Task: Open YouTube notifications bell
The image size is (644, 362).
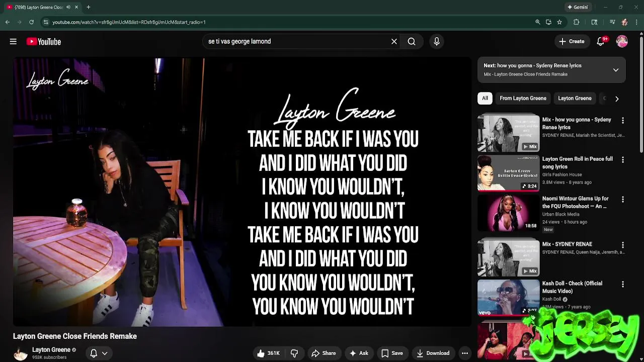Action: 600,42
